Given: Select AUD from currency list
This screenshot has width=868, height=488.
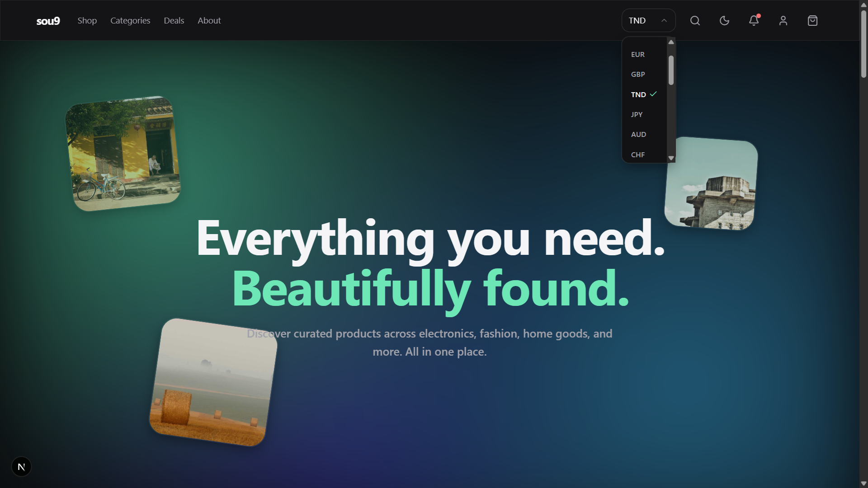Looking at the screenshot, I should [644, 134].
